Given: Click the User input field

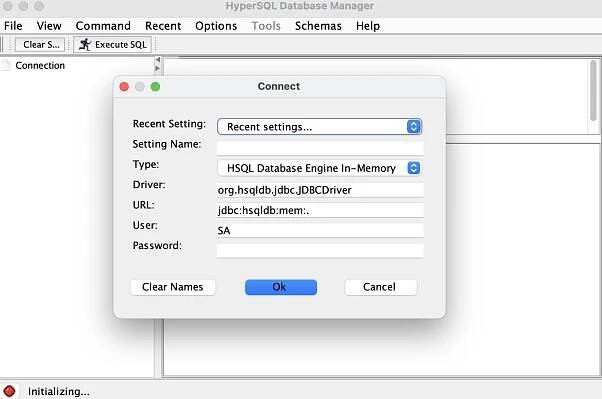Looking at the screenshot, I should tap(320, 230).
